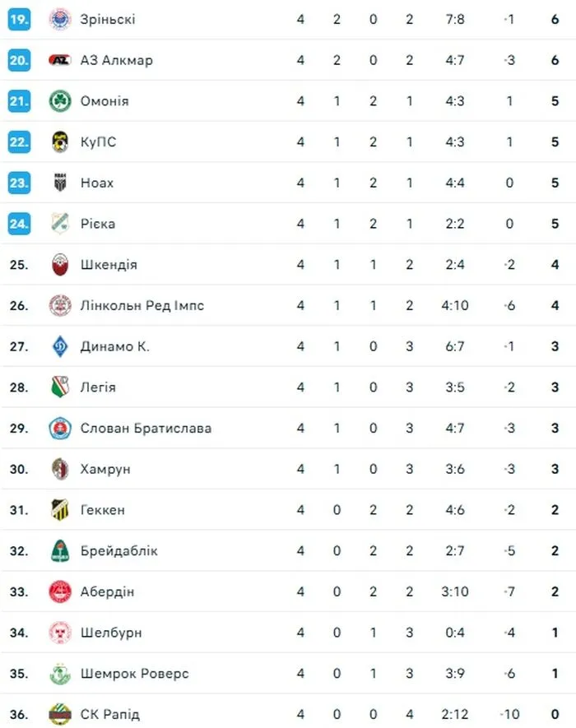This screenshot has width=576, height=728.
Task: Open the Лінкольн Ред Імпс team link
Action: coord(142,305)
